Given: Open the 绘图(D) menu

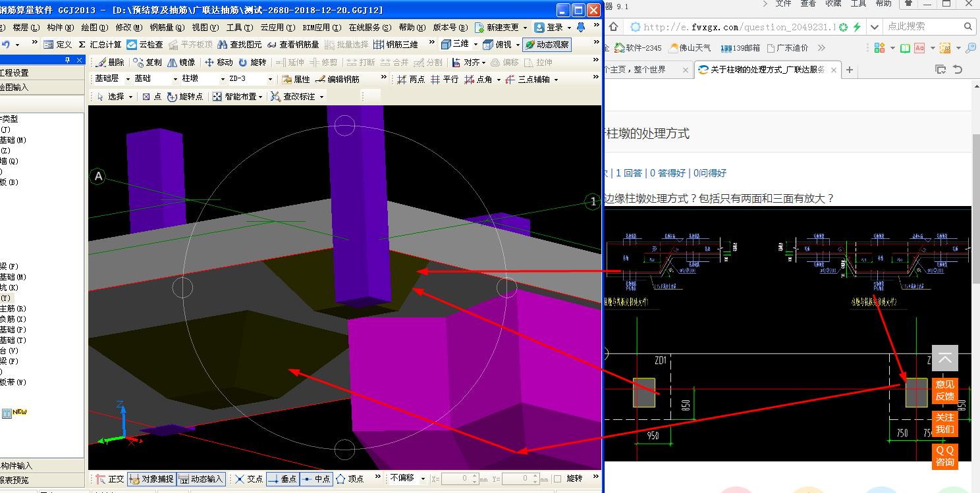Looking at the screenshot, I should click(94, 28).
